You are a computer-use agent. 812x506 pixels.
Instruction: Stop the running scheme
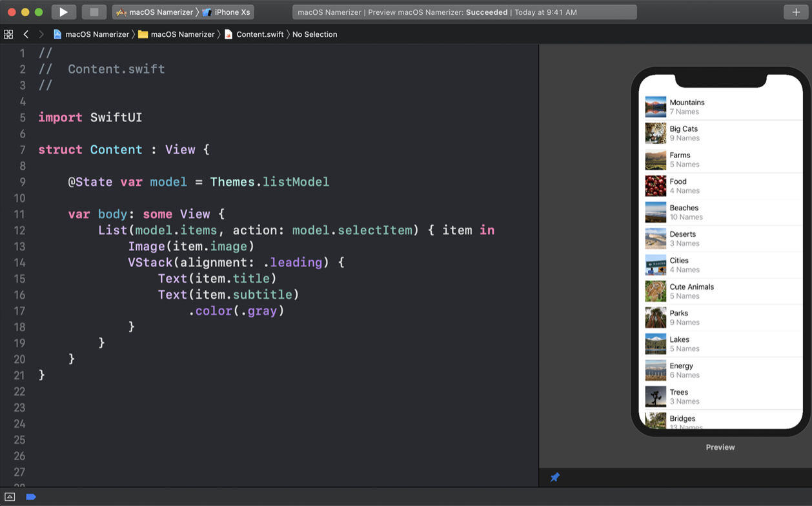pos(94,12)
